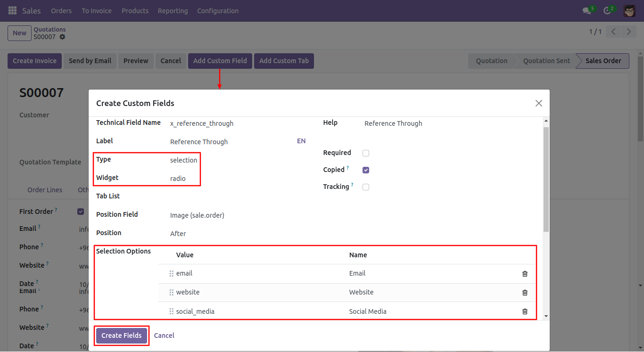Click the Preview button
The height and width of the screenshot is (352, 644).
136,61
